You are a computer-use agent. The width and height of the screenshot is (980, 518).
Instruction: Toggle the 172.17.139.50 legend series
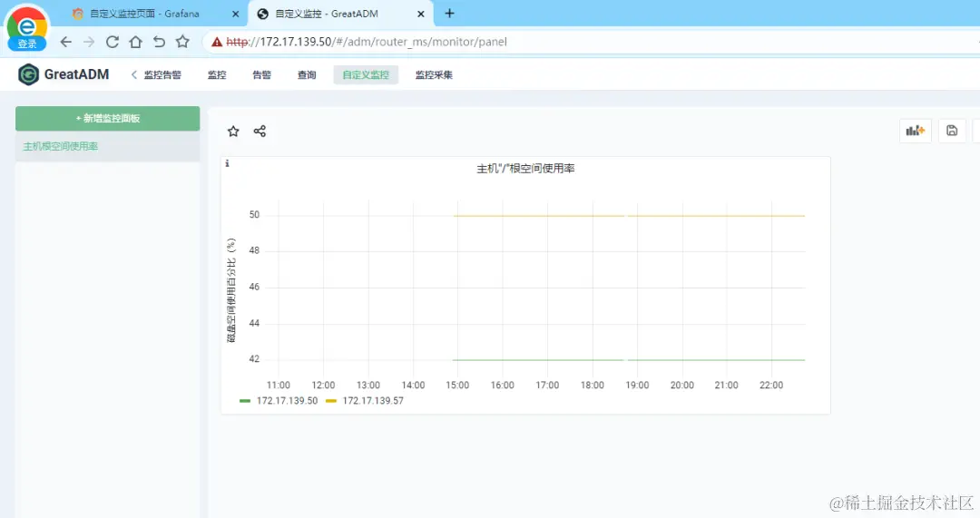[x=287, y=401]
